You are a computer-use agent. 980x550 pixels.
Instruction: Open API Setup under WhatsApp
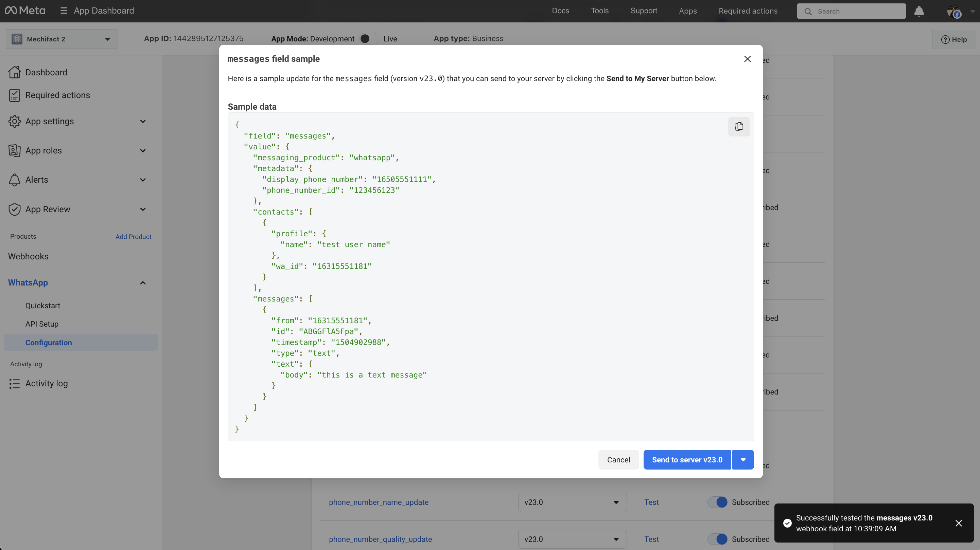pyautogui.click(x=42, y=324)
